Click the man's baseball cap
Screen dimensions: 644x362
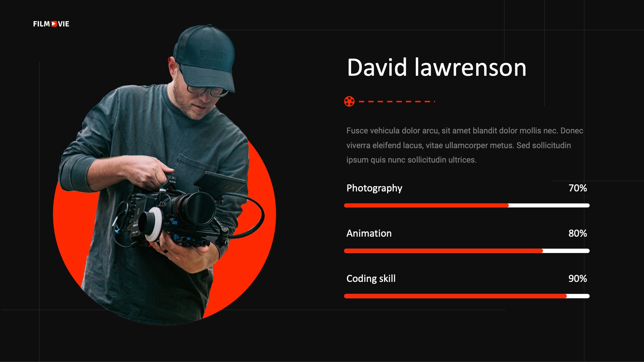click(205, 57)
